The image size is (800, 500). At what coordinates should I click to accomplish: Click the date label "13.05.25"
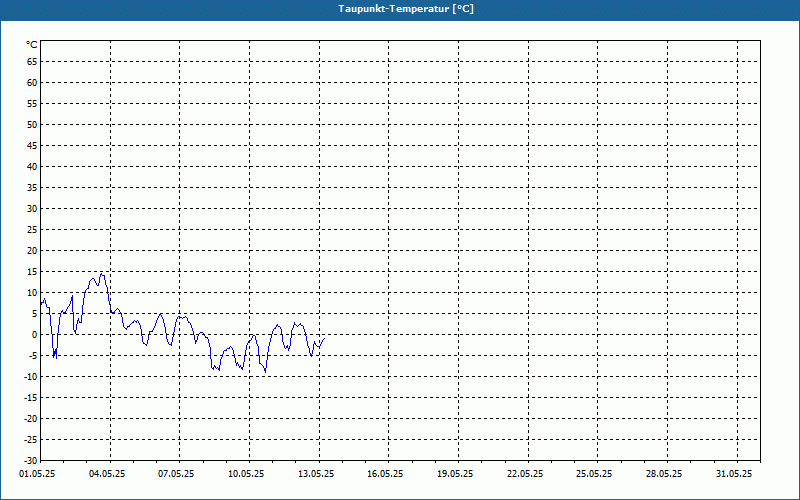[x=316, y=474]
